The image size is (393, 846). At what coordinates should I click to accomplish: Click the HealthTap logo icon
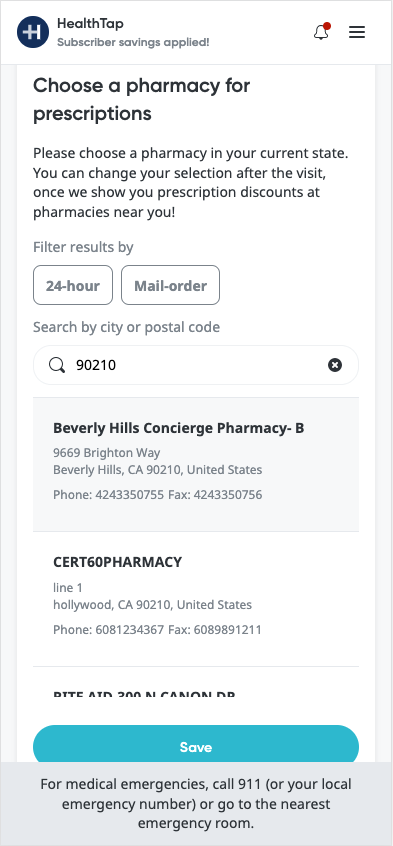tap(33, 32)
